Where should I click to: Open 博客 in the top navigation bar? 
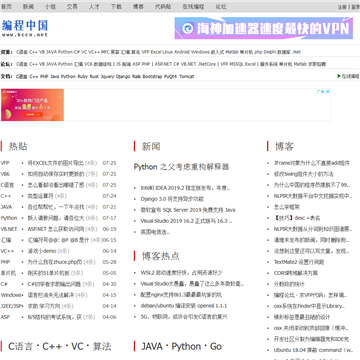(x=138, y=7)
